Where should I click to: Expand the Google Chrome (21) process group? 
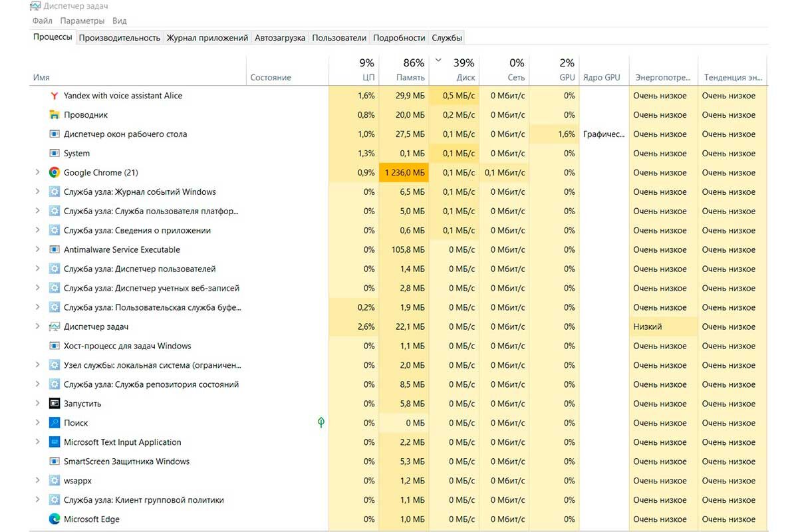(38, 172)
